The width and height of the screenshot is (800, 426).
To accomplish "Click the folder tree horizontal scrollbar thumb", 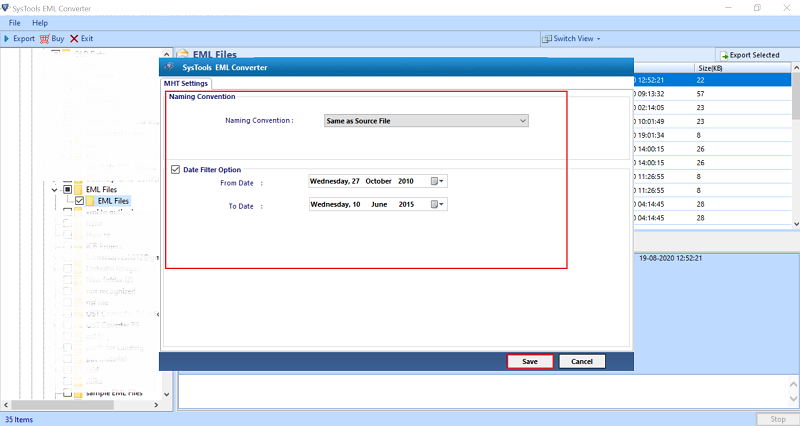I will pos(62,405).
